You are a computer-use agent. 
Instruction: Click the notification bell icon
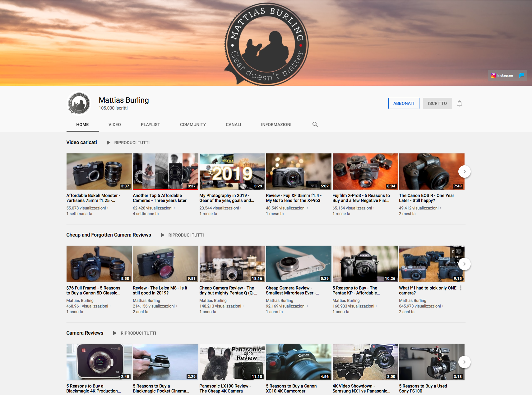pos(459,103)
